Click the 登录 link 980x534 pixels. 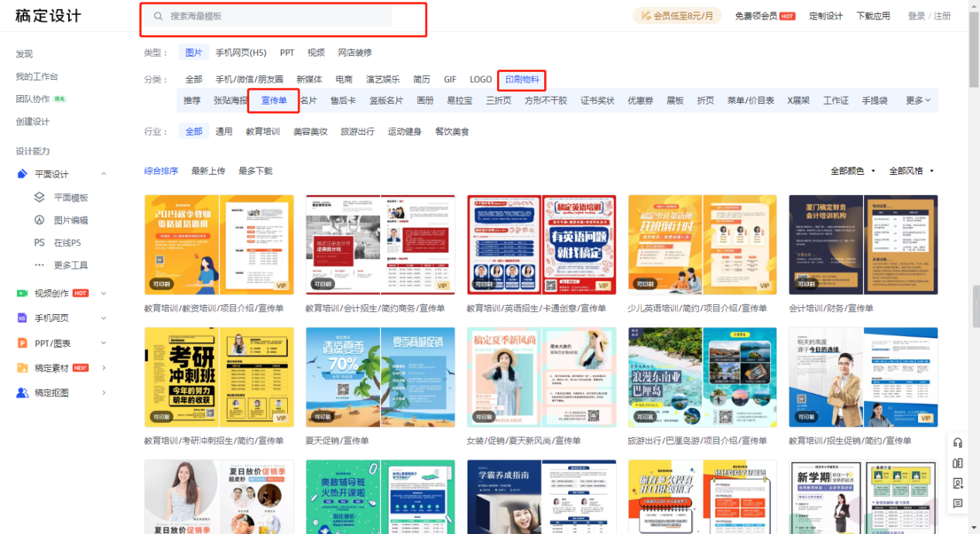click(x=917, y=16)
